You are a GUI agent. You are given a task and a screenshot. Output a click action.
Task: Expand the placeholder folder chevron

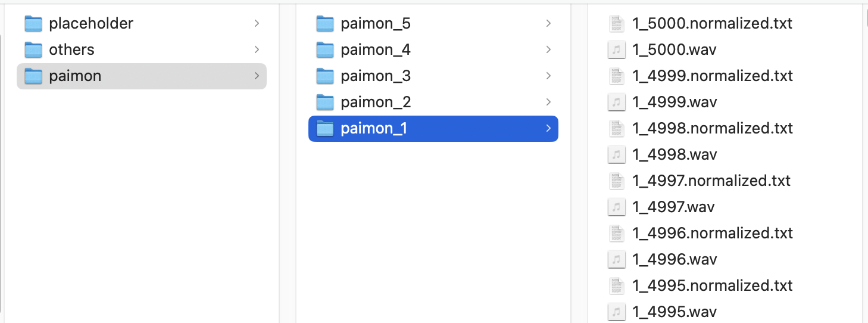(257, 24)
